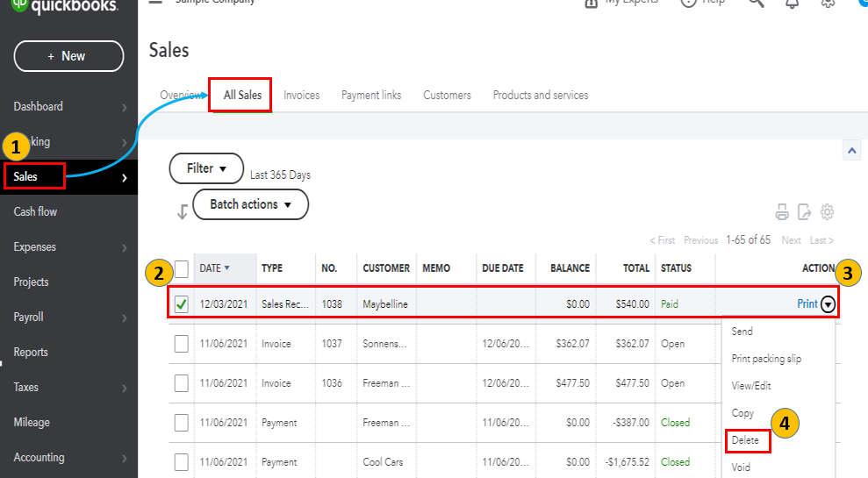Click the Paid status in Maybelline row
This screenshot has height=478, width=868.
coord(670,303)
